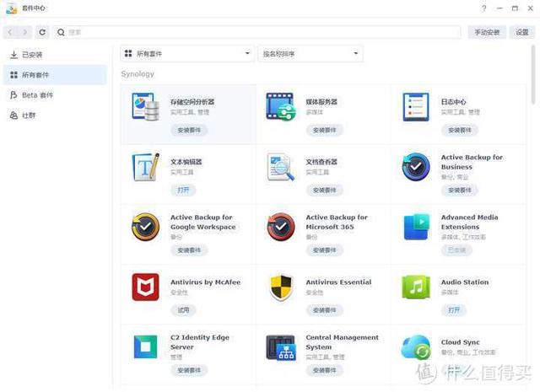This screenshot has width=540, height=392.
Task: Install Central Management System package
Action: 324,370
